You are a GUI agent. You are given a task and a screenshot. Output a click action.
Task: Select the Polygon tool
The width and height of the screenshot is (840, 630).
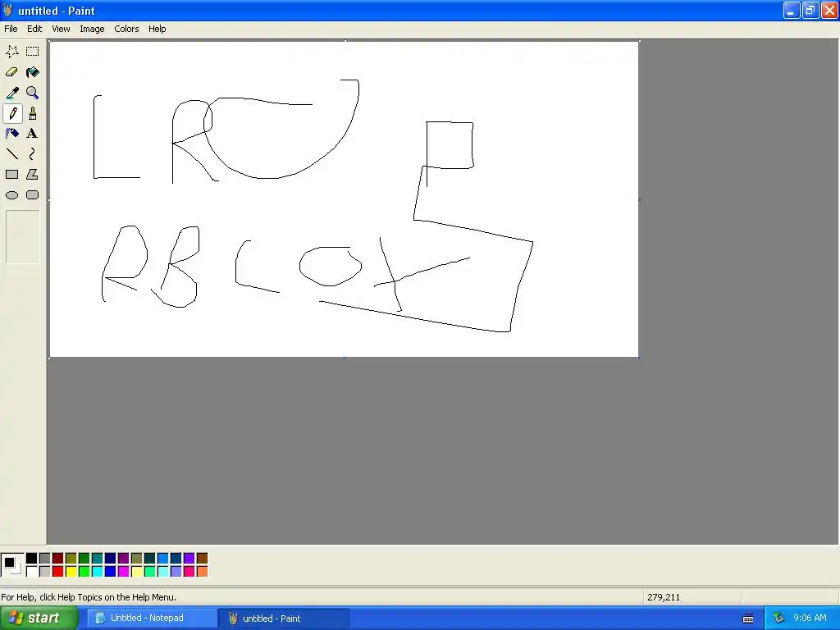(33, 175)
